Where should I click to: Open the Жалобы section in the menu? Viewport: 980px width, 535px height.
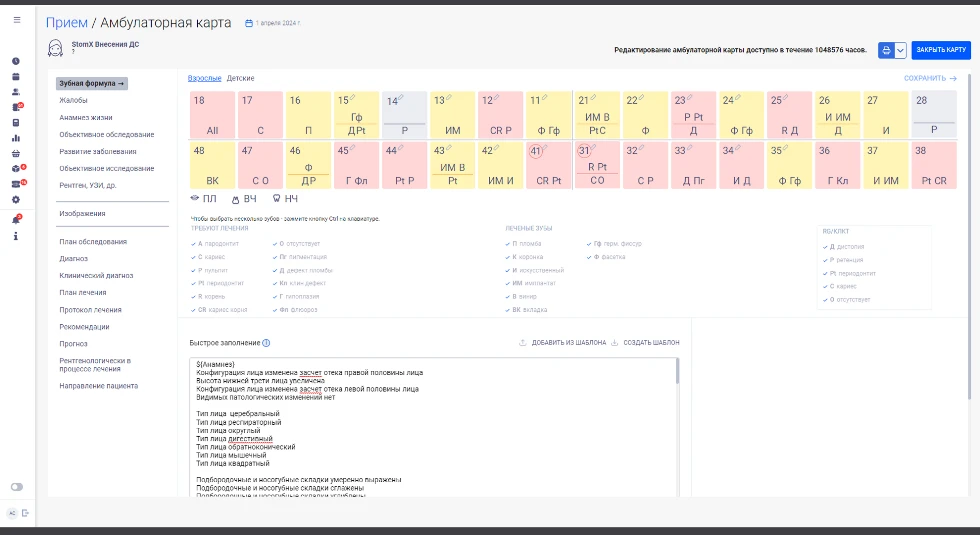pyautogui.click(x=73, y=101)
